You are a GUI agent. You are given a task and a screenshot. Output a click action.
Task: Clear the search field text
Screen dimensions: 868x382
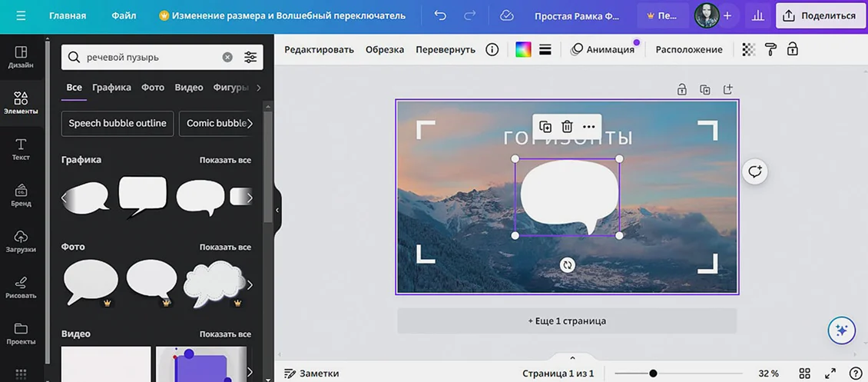[227, 57]
